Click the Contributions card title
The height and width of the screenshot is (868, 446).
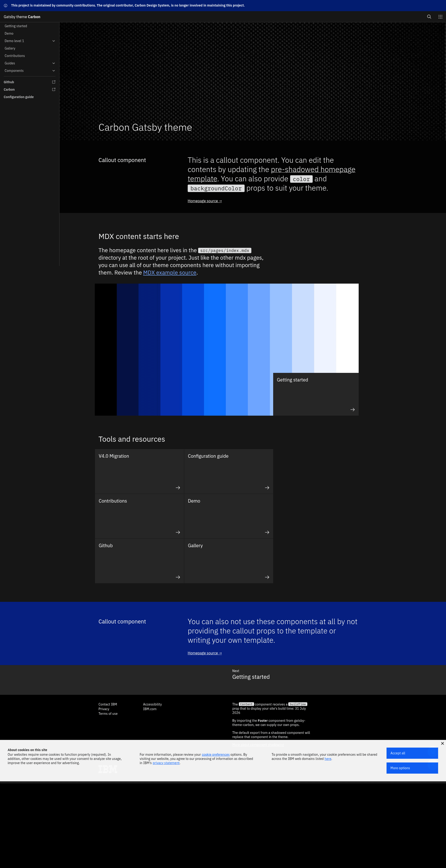[113, 501]
